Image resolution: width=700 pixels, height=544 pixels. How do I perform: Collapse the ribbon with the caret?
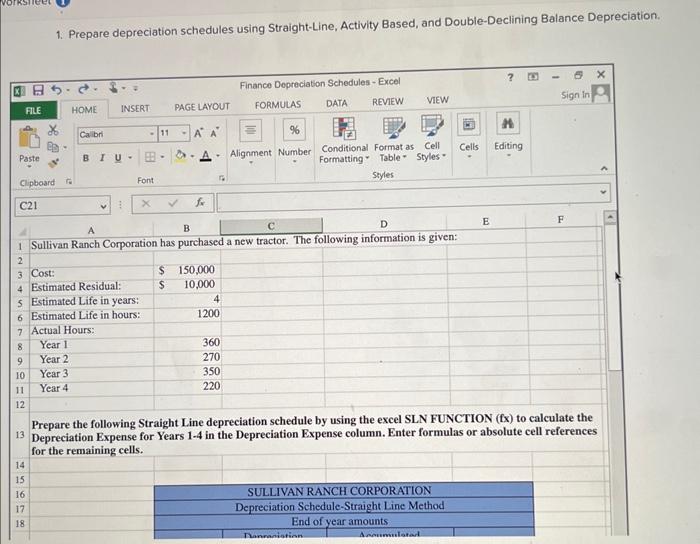click(x=604, y=168)
